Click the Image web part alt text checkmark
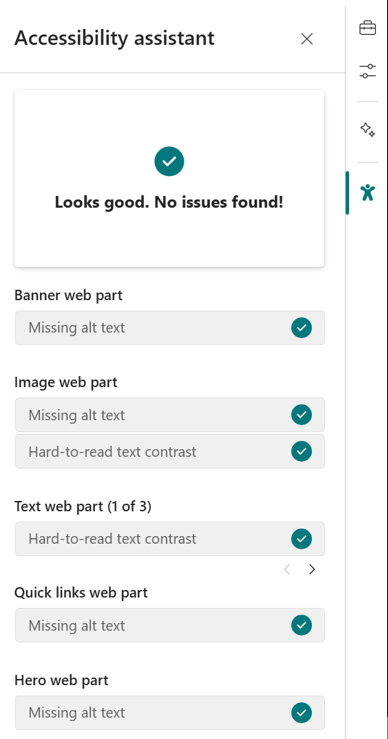 click(302, 415)
